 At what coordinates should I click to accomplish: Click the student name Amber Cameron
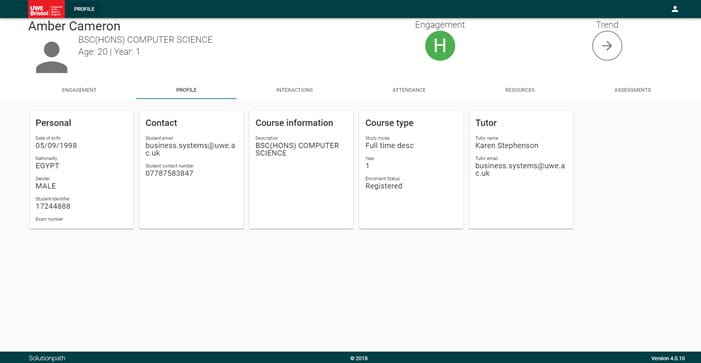[x=74, y=26]
